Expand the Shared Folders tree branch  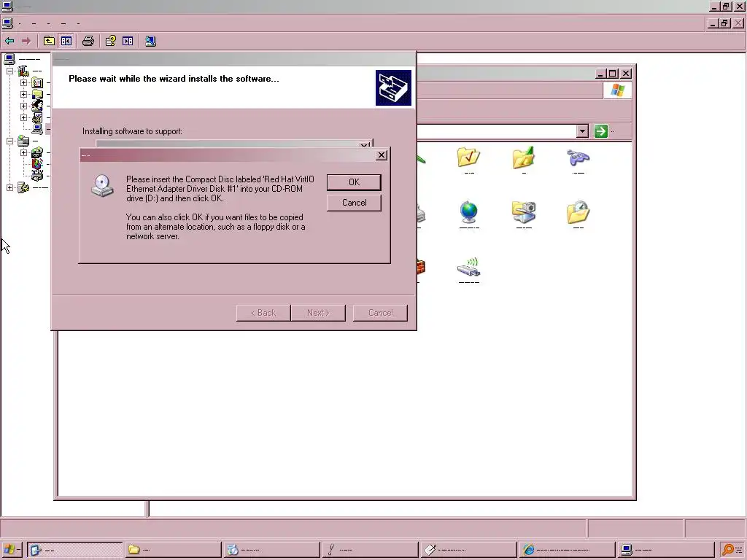tap(23, 94)
